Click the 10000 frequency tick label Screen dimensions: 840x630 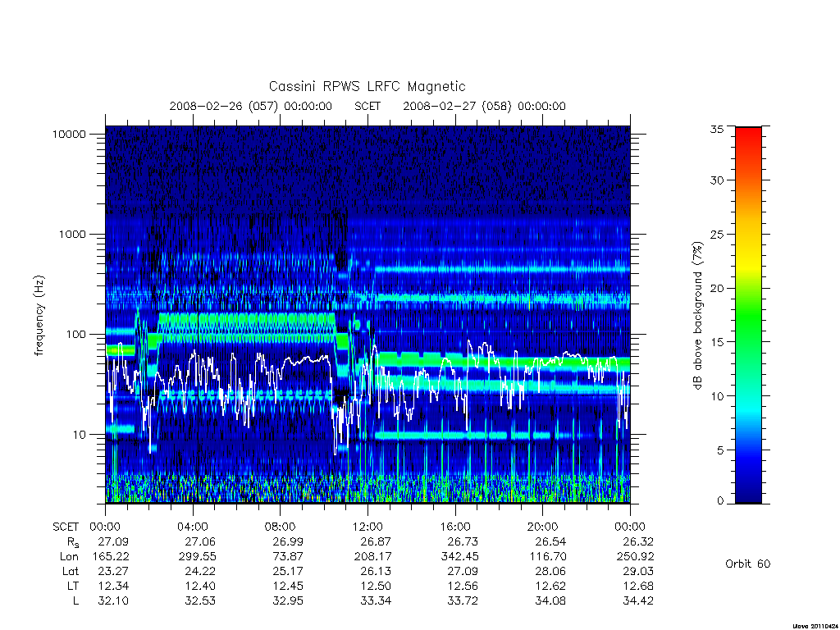[x=69, y=134]
